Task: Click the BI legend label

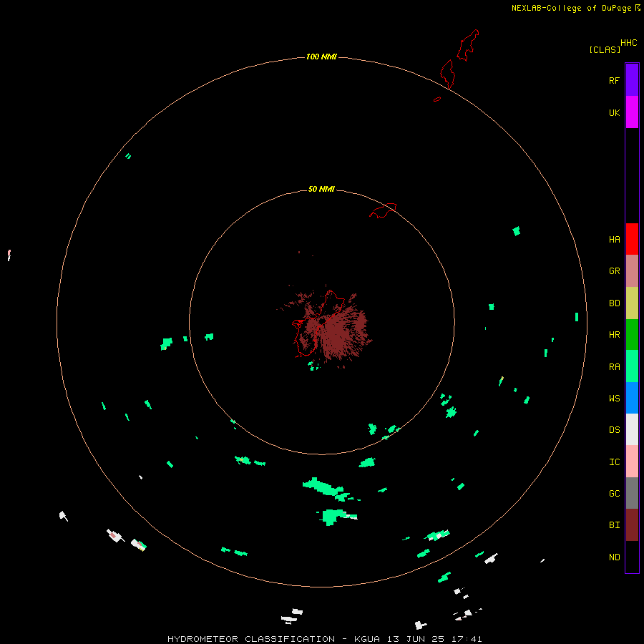Action: point(615,525)
